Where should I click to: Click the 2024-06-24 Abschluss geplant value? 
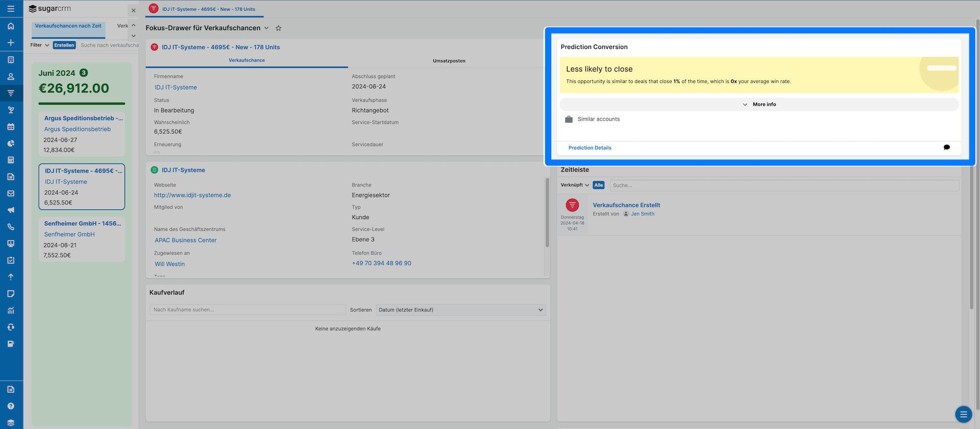(369, 87)
